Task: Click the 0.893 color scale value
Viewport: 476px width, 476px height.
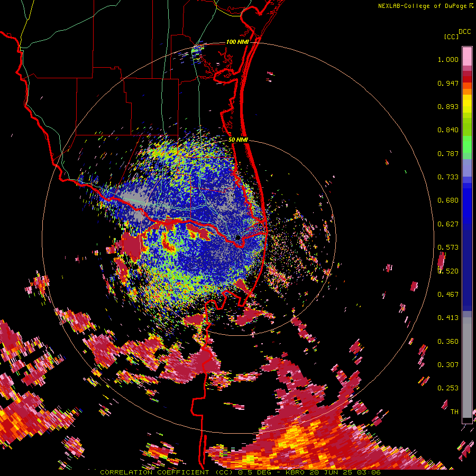Action: click(448, 106)
